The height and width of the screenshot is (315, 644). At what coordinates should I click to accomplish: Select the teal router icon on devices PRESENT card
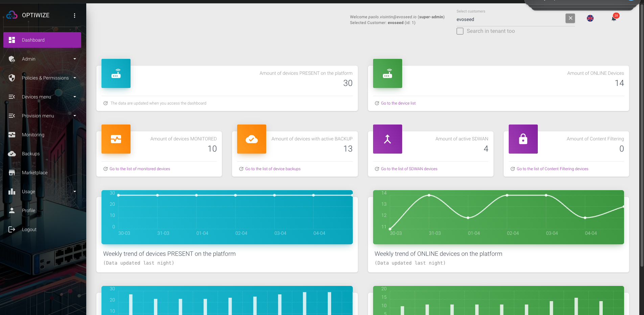point(116,73)
